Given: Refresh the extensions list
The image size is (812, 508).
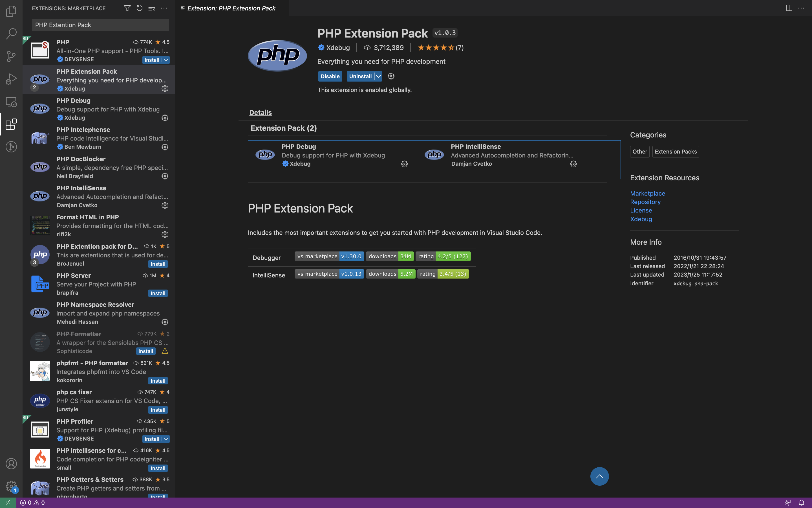Looking at the screenshot, I should click(139, 8).
